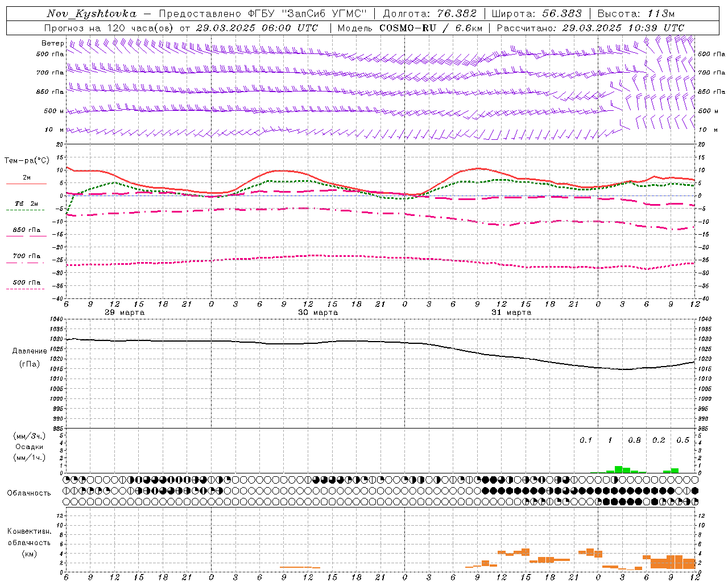Click the "Высота: 113м" elevation text

(636, 14)
